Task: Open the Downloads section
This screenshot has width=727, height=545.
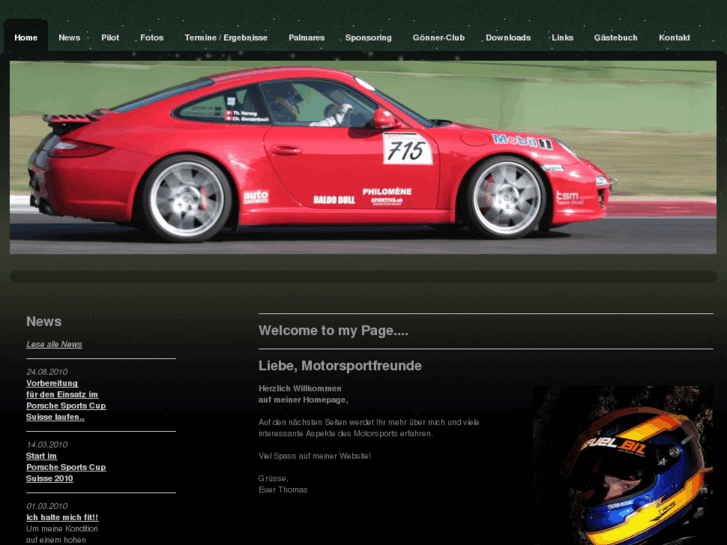Action: pyautogui.click(x=508, y=38)
